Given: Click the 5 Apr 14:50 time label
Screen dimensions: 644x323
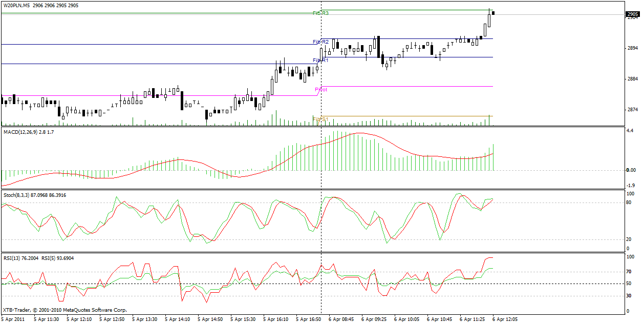Looking at the screenshot, I should point(210,318).
